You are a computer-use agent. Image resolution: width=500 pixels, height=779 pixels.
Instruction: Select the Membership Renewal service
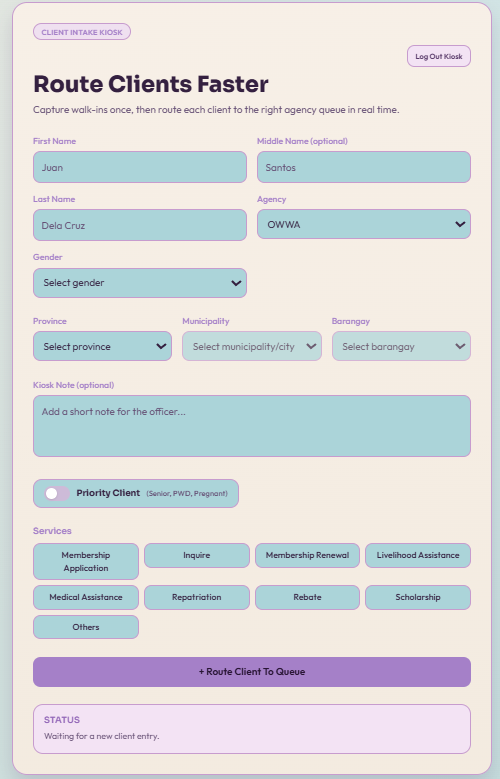(307, 555)
